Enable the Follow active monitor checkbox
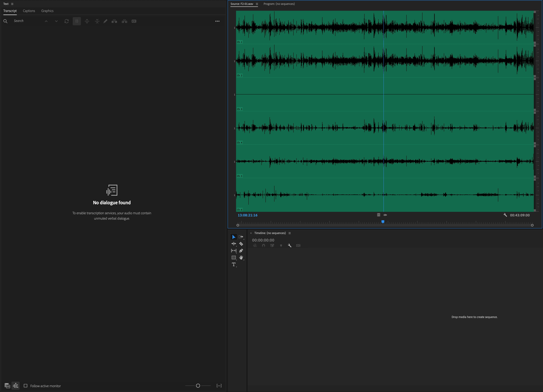This screenshot has height=392, width=543. [x=26, y=386]
